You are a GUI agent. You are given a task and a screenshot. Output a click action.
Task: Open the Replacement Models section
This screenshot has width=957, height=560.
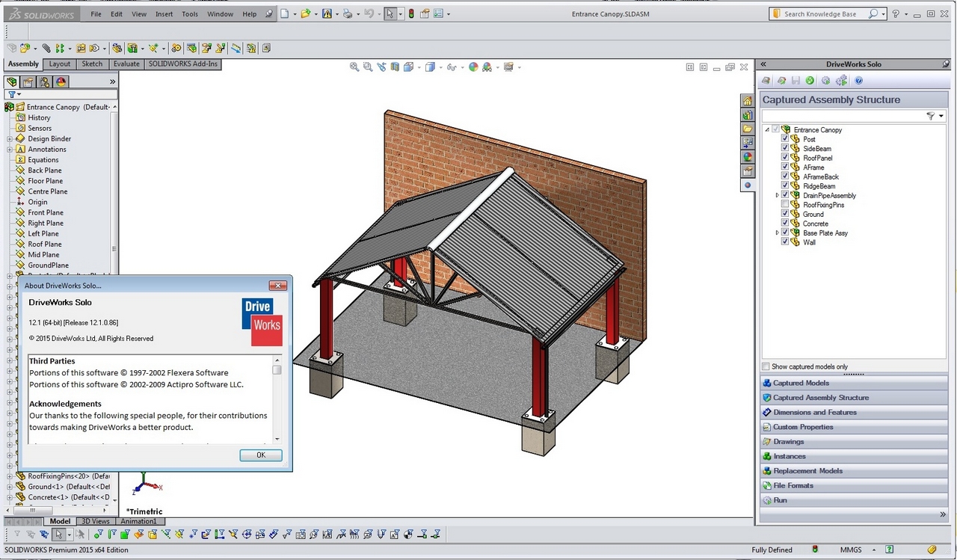pos(853,471)
